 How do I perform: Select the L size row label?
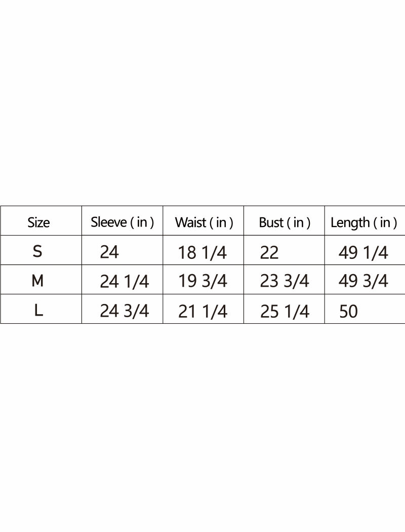point(38,310)
